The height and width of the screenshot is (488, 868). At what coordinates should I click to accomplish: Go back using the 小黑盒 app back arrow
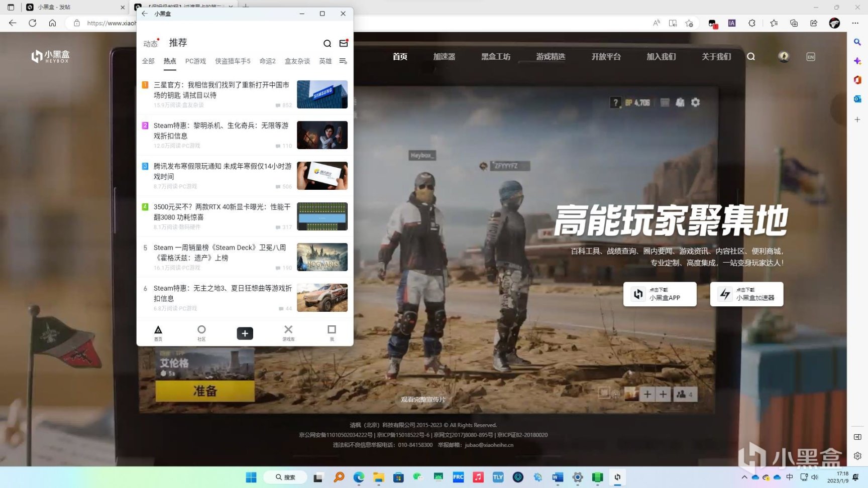pyautogui.click(x=145, y=14)
